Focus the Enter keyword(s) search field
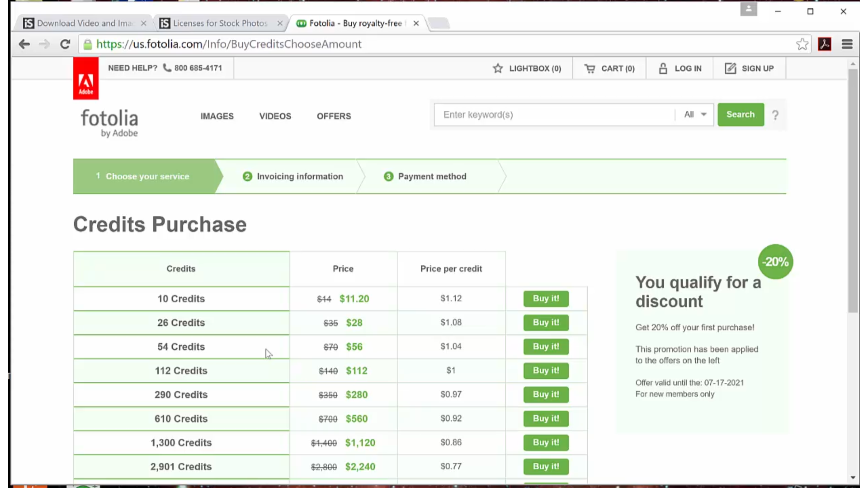The image size is (868, 488). [x=554, y=115]
